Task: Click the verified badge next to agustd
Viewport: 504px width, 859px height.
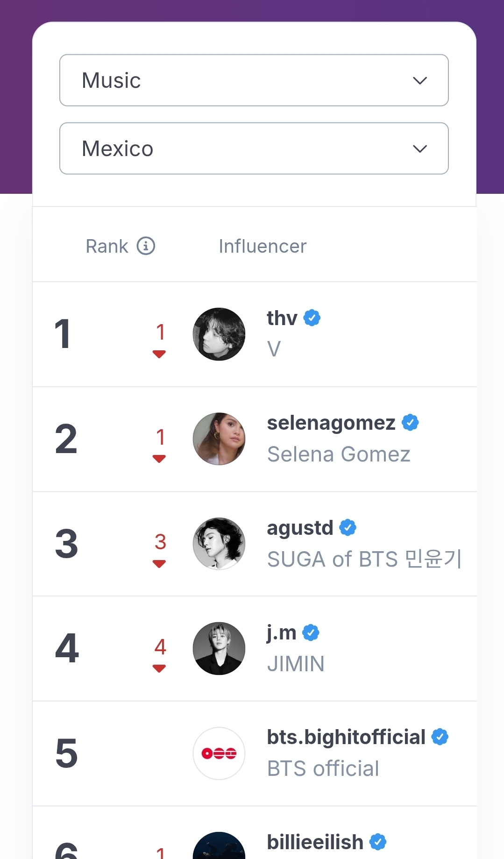Action: [348, 528]
